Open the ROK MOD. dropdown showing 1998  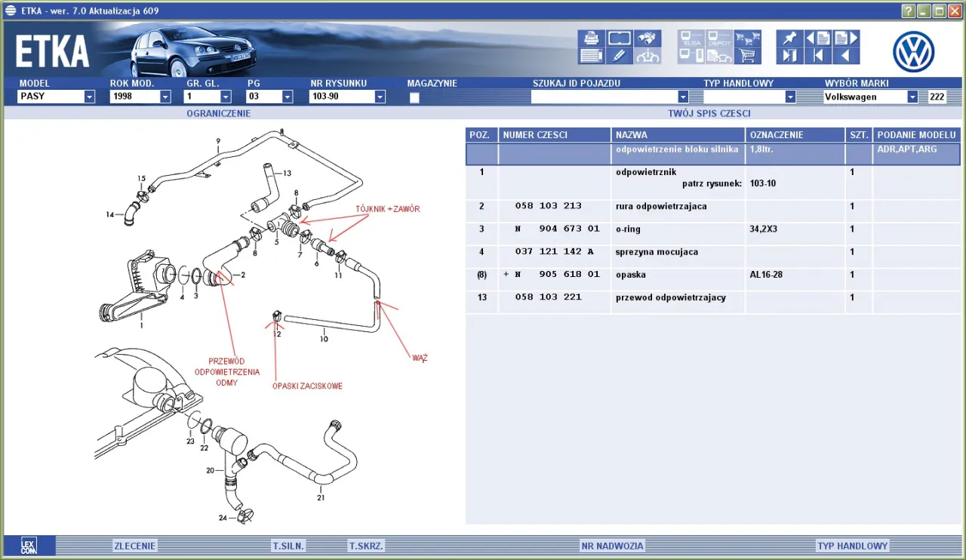tap(165, 97)
